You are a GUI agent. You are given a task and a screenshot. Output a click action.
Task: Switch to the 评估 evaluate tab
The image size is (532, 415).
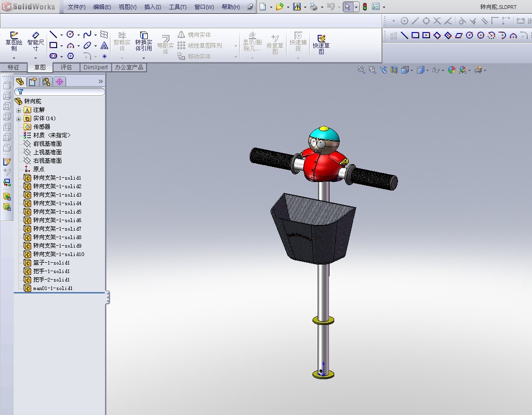coord(66,67)
